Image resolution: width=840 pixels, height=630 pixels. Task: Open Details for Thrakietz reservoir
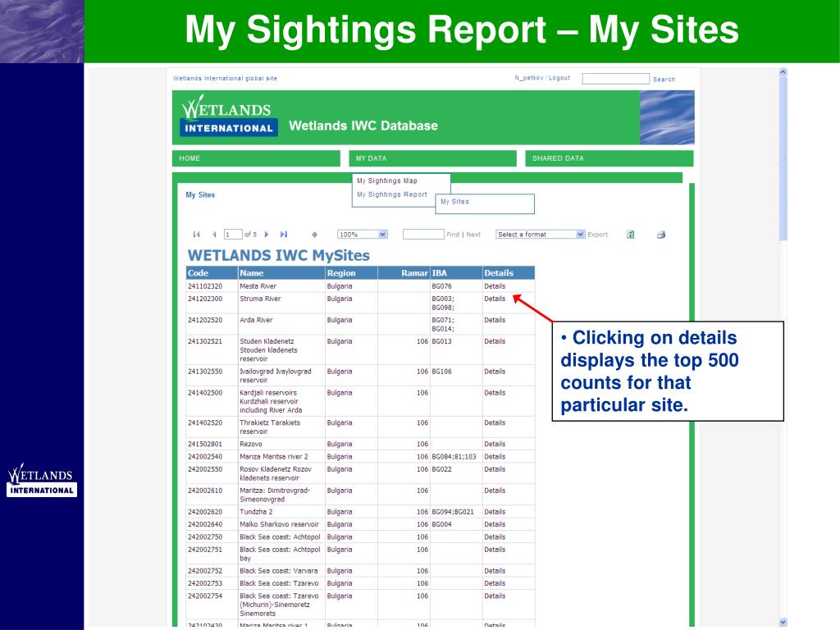(x=495, y=422)
